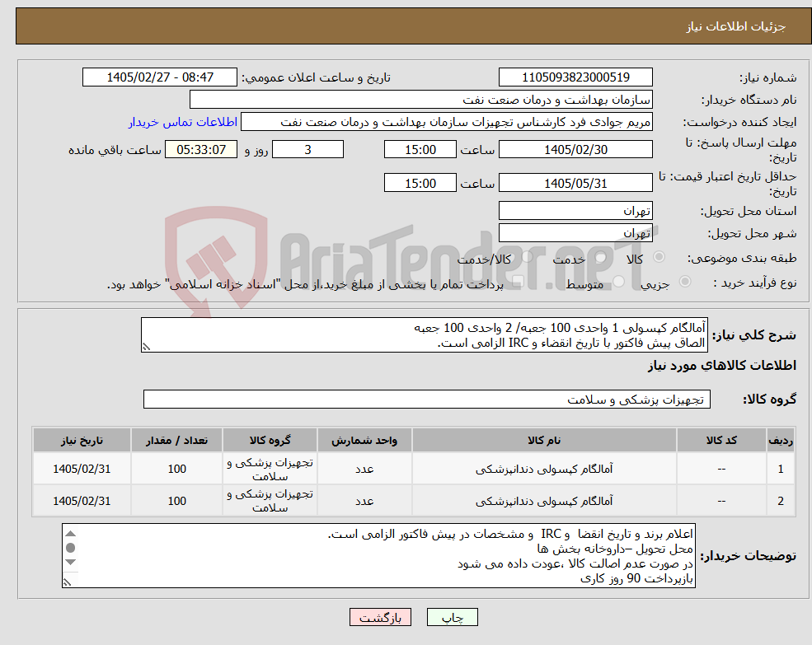Click the نام کالا column header

pos(544,440)
